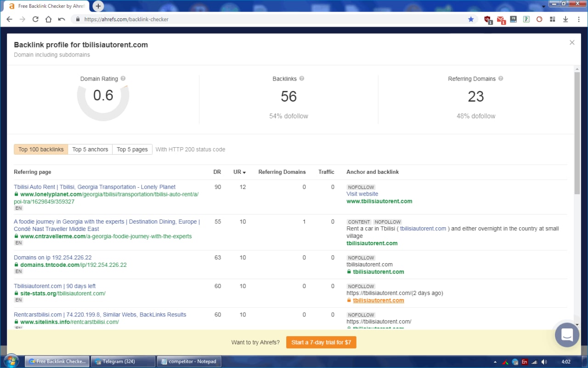This screenshot has height=368, width=588.
Task: Click the tab search dropdown arrow
Action: pos(544,6)
